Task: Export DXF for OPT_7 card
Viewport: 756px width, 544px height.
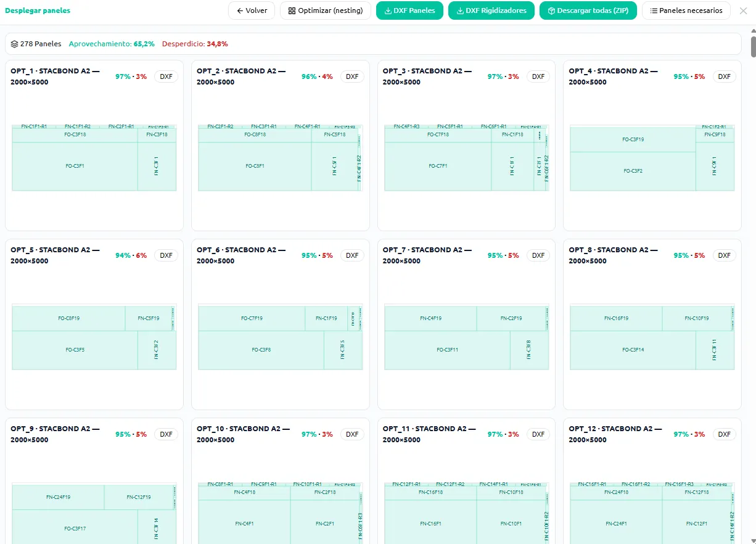Action: pyautogui.click(x=538, y=255)
